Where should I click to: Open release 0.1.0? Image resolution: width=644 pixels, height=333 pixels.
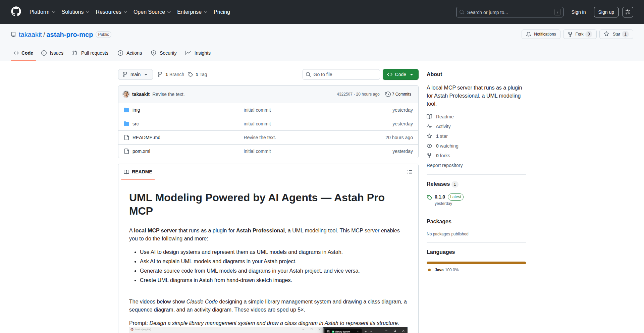pyautogui.click(x=440, y=197)
